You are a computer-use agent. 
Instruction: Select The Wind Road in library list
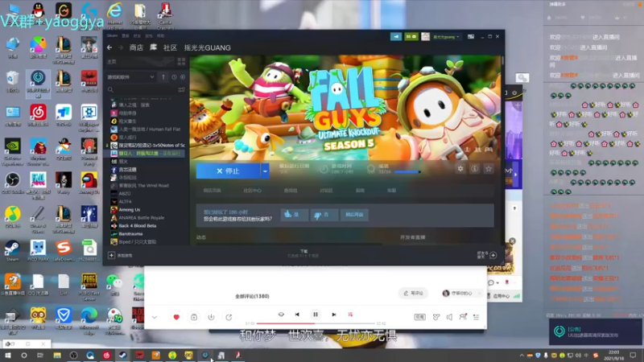coord(146,186)
